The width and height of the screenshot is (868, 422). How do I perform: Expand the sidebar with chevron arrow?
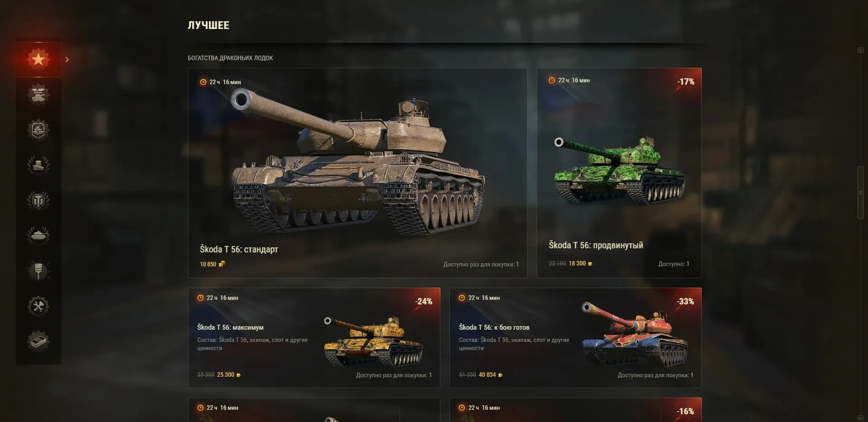click(67, 60)
